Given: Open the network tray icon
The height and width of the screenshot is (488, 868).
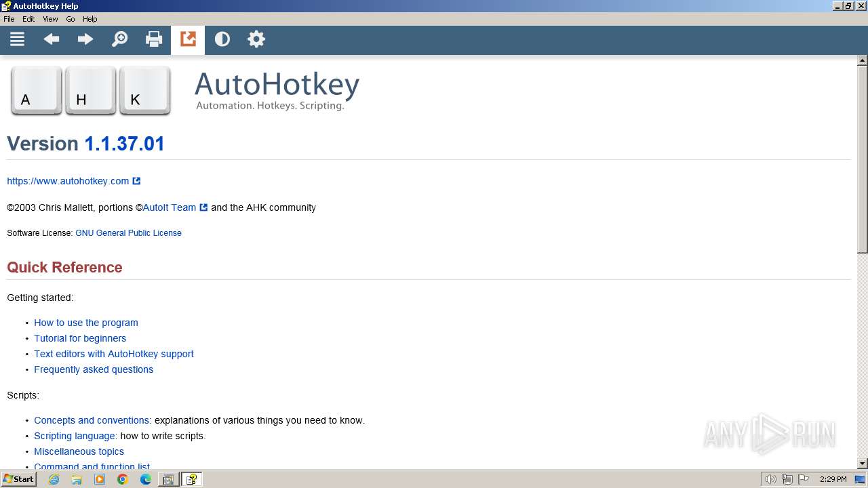Looking at the screenshot, I should [787, 479].
